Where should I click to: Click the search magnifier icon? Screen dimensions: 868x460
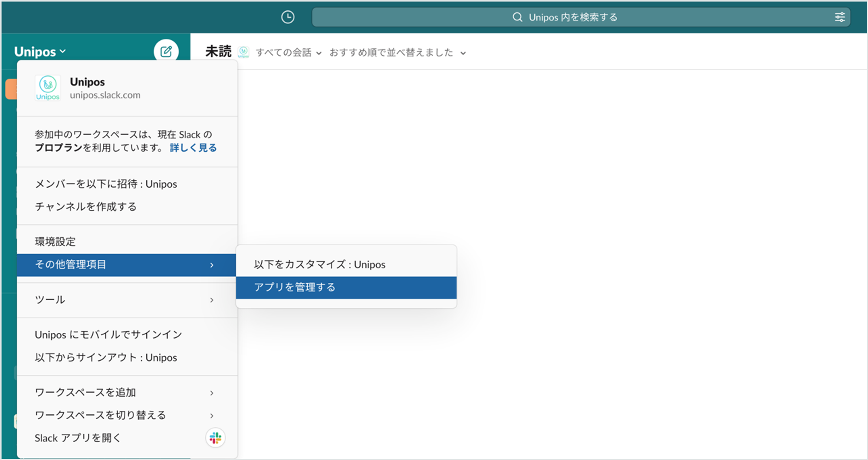[x=517, y=17]
